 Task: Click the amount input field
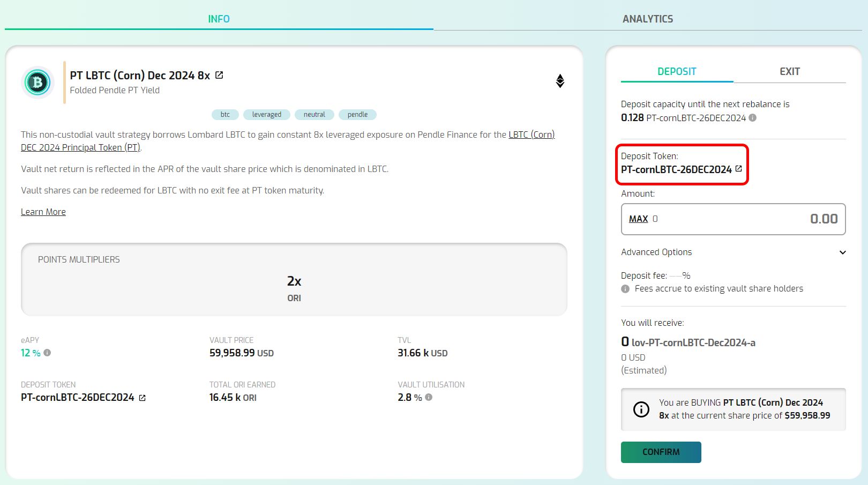(x=750, y=219)
